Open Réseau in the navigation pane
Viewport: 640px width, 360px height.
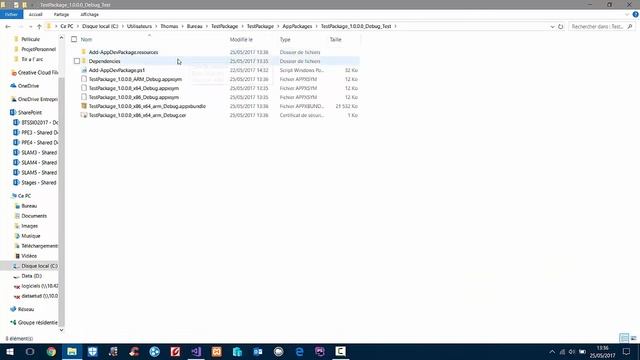click(x=26, y=309)
